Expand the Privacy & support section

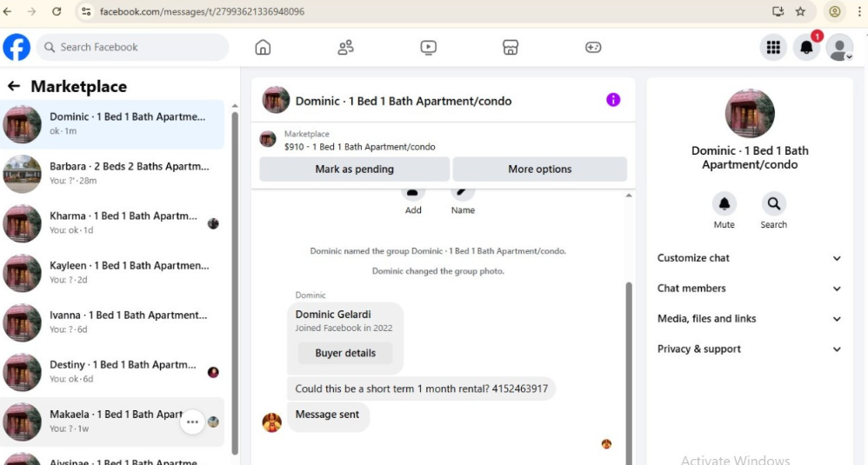click(x=749, y=349)
